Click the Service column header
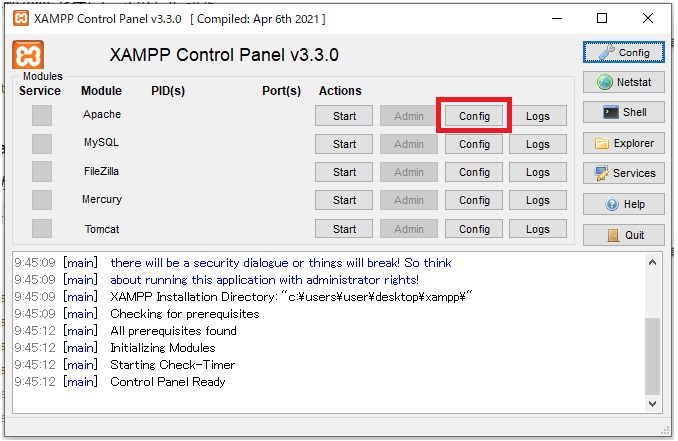This screenshot has height=441, width=678. pyautogui.click(x=40, y=91)
